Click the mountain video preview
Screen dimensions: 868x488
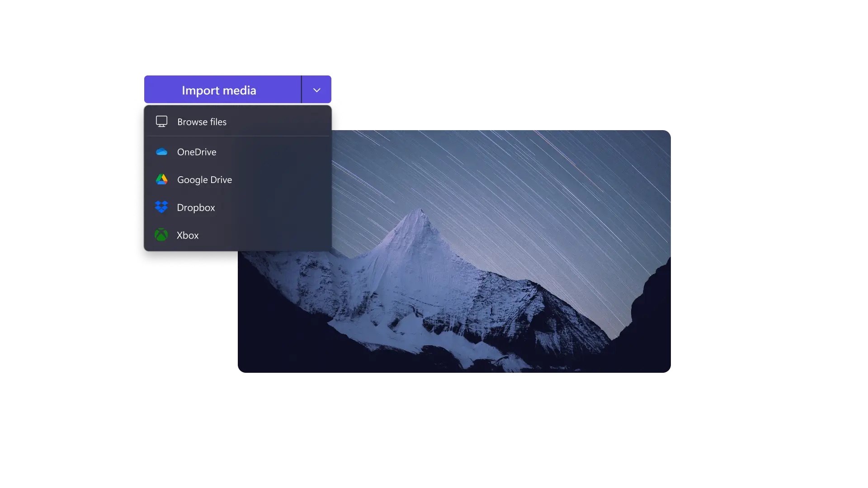click(x=497, y=294)
